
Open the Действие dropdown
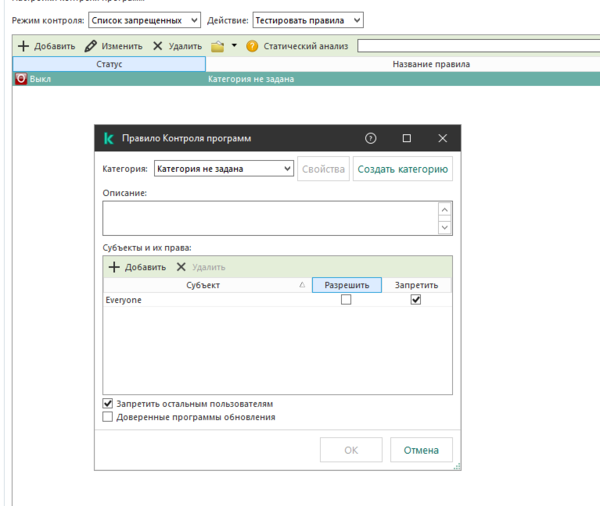pos(308,20)
